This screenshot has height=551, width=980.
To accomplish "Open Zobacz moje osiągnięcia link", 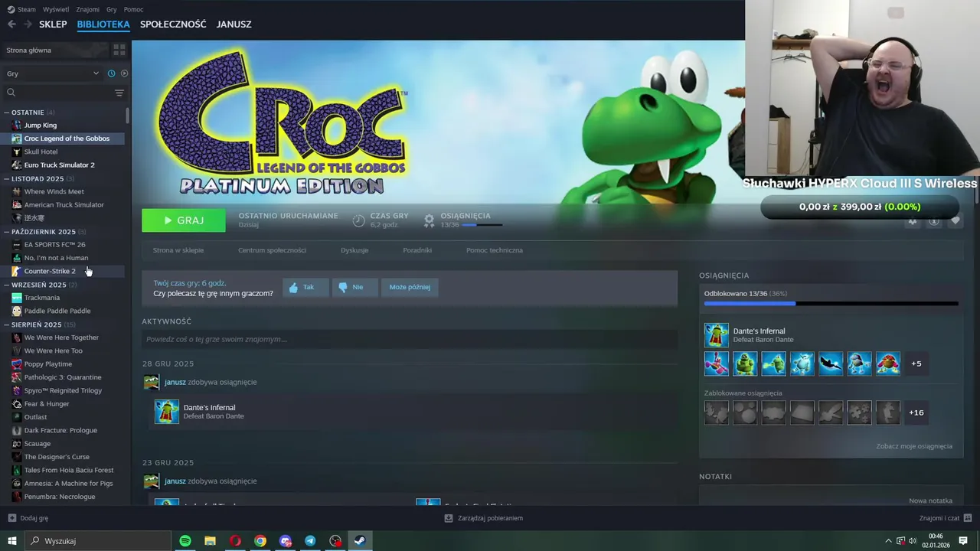I will [914, 446].
